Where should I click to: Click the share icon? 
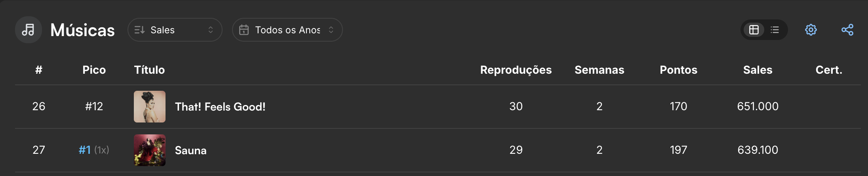coord(847,30)
